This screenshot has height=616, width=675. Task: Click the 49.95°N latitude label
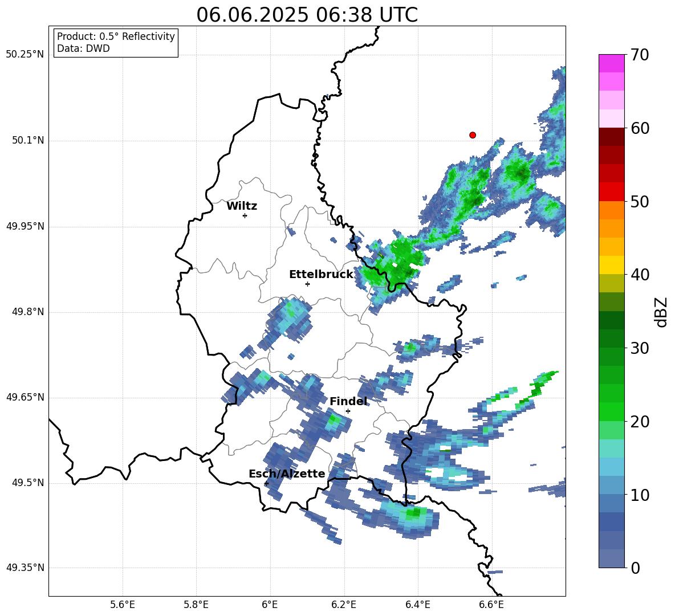click(x=25, y=226)
